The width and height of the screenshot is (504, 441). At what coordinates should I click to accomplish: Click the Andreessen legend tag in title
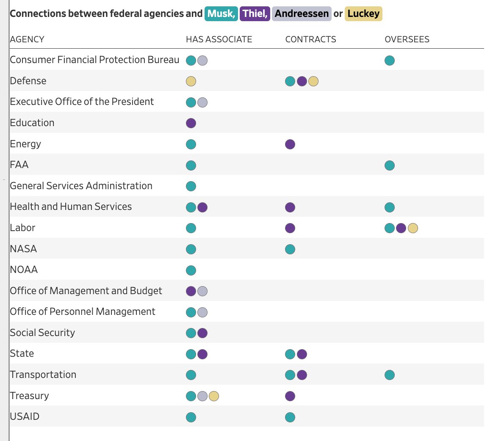[x=302, y=14]
